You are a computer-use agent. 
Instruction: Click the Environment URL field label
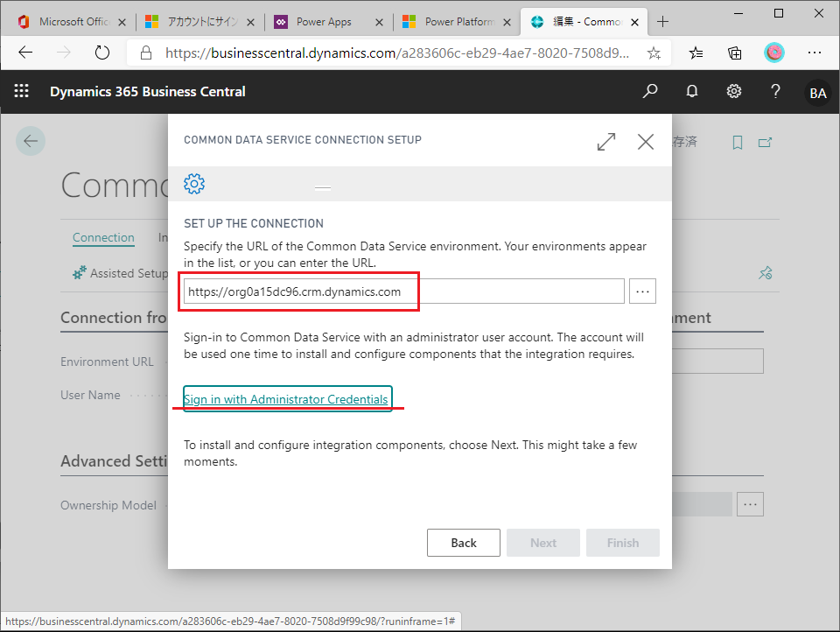coord(107,362)
